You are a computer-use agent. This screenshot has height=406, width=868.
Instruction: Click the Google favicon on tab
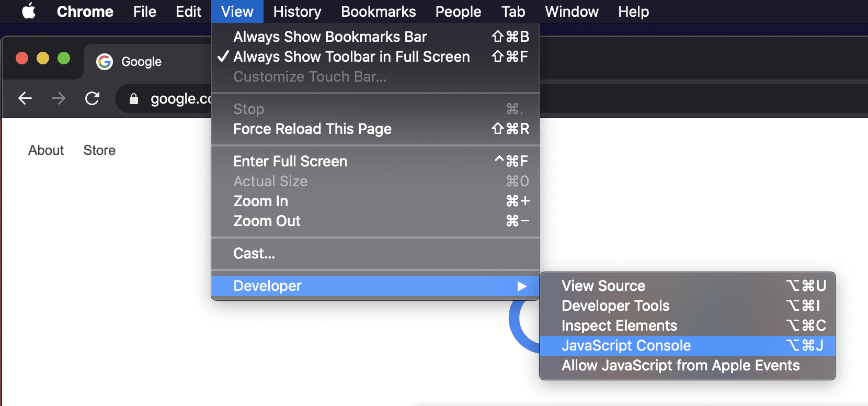pos(105,62)
